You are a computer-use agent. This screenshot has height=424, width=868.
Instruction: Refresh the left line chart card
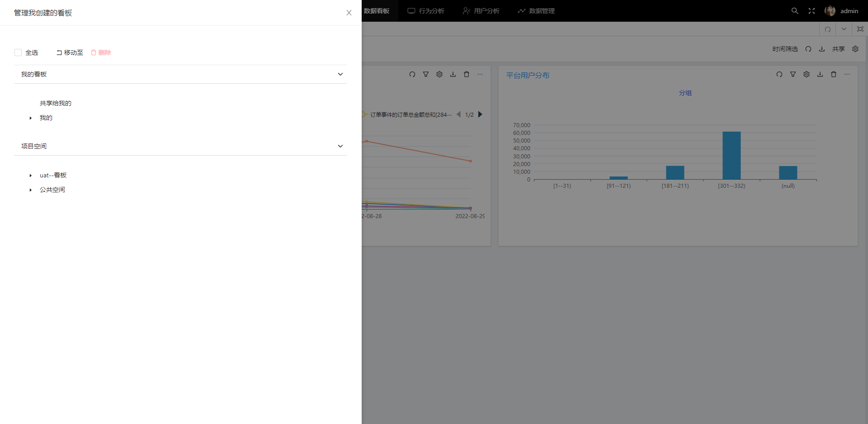click(412, 74)
